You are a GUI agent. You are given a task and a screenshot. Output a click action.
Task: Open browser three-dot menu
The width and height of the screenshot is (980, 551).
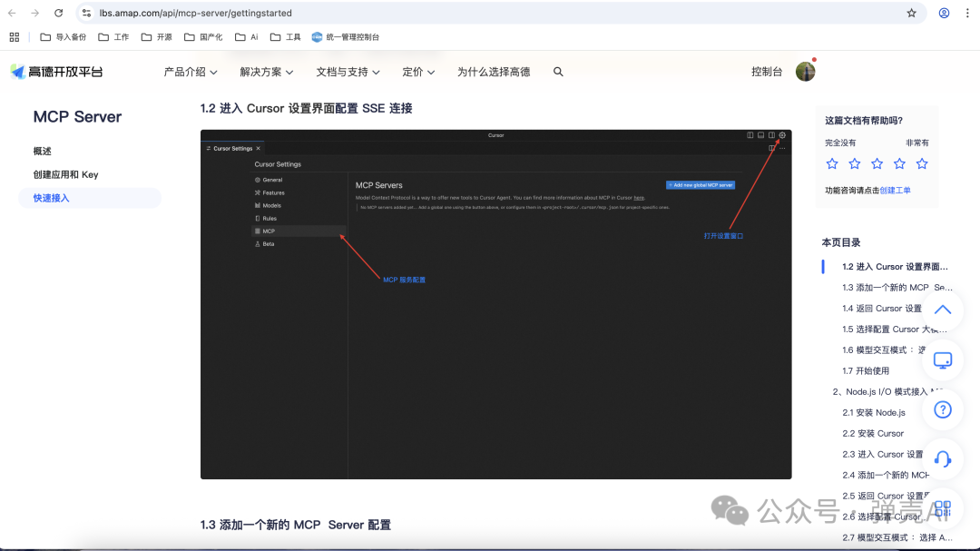pyautogui.click(x=967, y=13)
